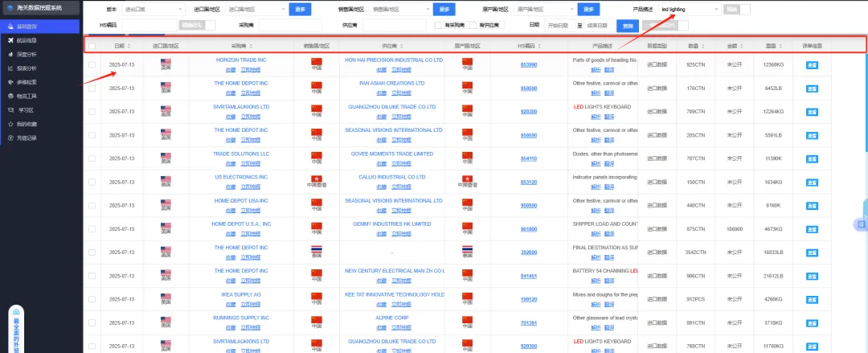Sort by 金额 column arrows
Viewport: 868px width, 353px height.
click(x=741, y=46)
